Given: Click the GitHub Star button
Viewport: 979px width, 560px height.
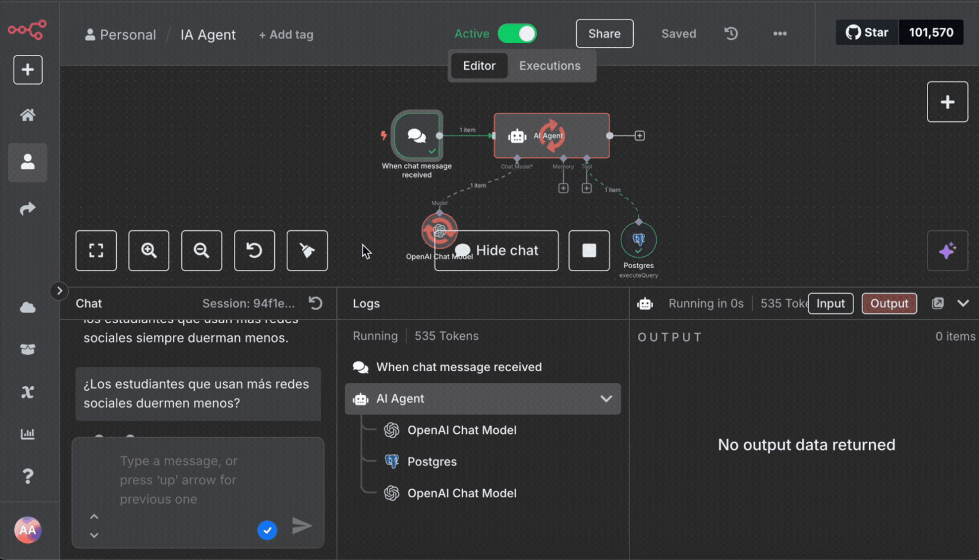Looking at the screenshot, I should [867, 33].
